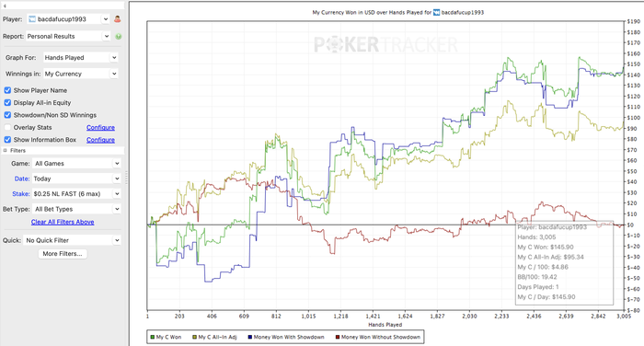Click red Money Won Without Showdown swatch

point(338,337)
